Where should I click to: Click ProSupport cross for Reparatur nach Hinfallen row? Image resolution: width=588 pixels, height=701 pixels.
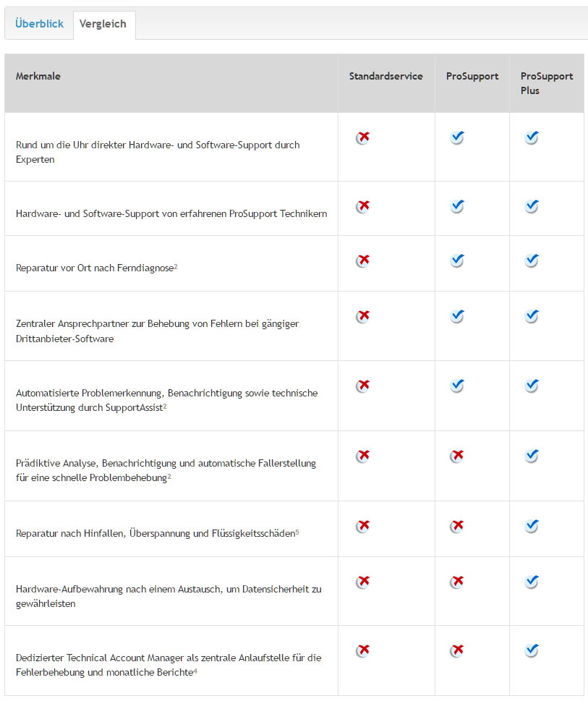[457, 526]
